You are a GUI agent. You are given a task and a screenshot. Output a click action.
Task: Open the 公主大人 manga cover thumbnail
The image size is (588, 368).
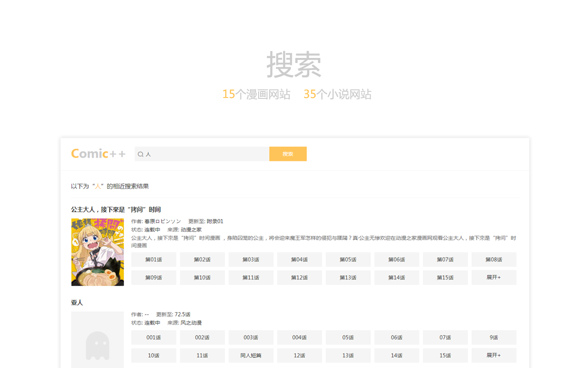[97, 252]
